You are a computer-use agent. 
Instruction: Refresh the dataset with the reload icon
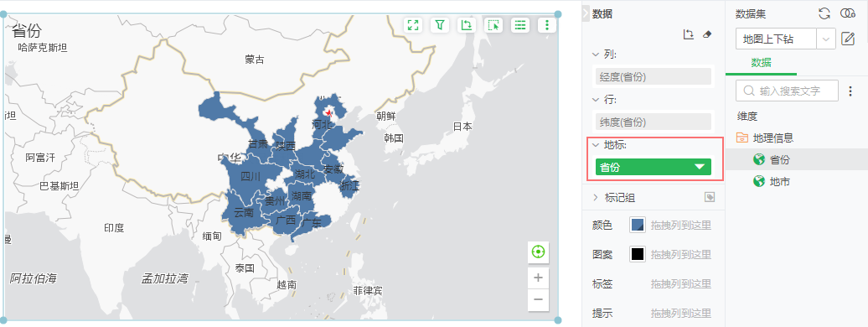coord(824,14)
